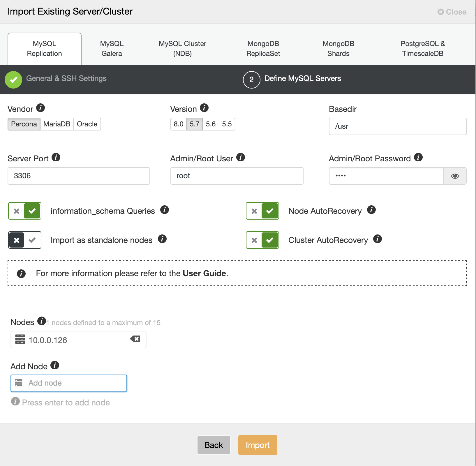Switch to MySQL Replication tab
Screen dimensions: 476x466
pos(45,49)
